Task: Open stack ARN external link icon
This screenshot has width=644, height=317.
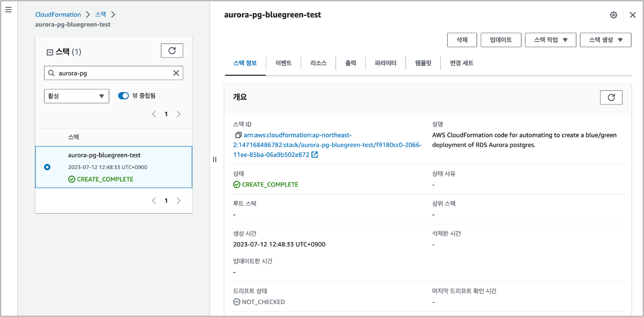Action: (315, 154)
